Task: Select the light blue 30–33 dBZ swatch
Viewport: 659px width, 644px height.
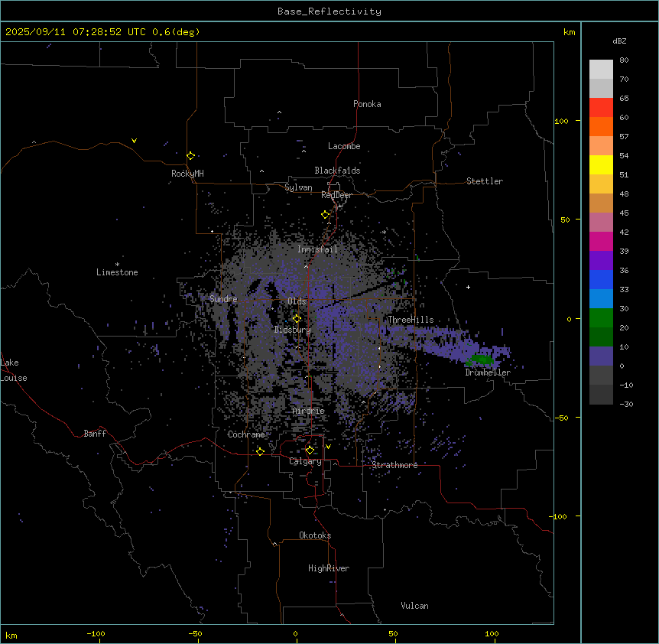Action: 601,299
